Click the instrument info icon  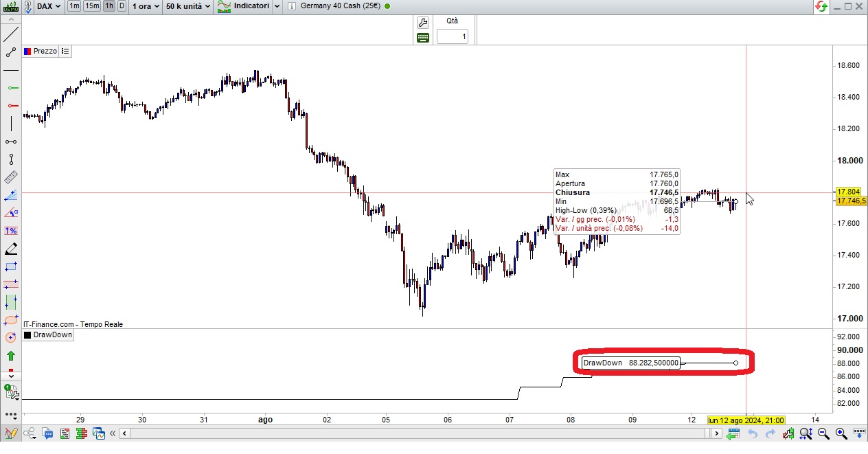pos(292,6)
